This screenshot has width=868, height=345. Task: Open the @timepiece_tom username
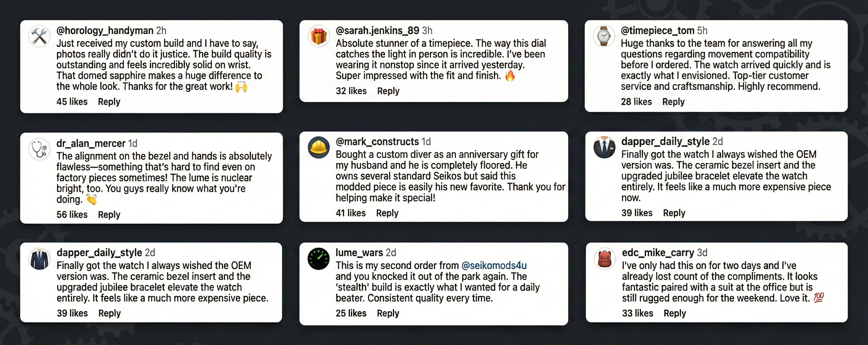point(657,31)
